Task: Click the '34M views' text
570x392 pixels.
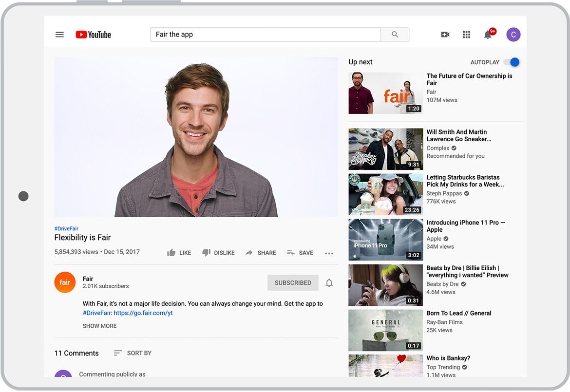Action: pyautogui.click(x=440, y=247)
